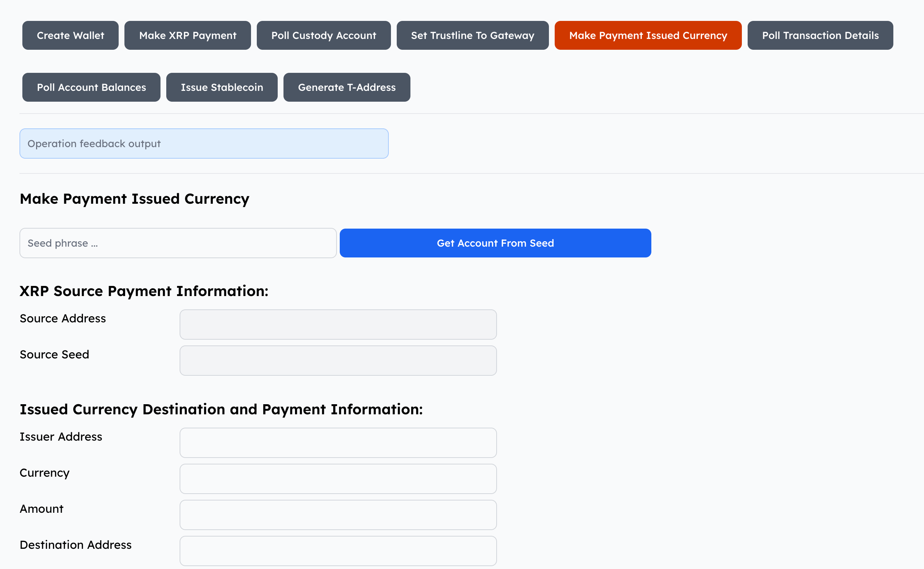This screenshot has width=924, height=569.
Task: Open the Generate T-Address section
Action: [346, 87]
